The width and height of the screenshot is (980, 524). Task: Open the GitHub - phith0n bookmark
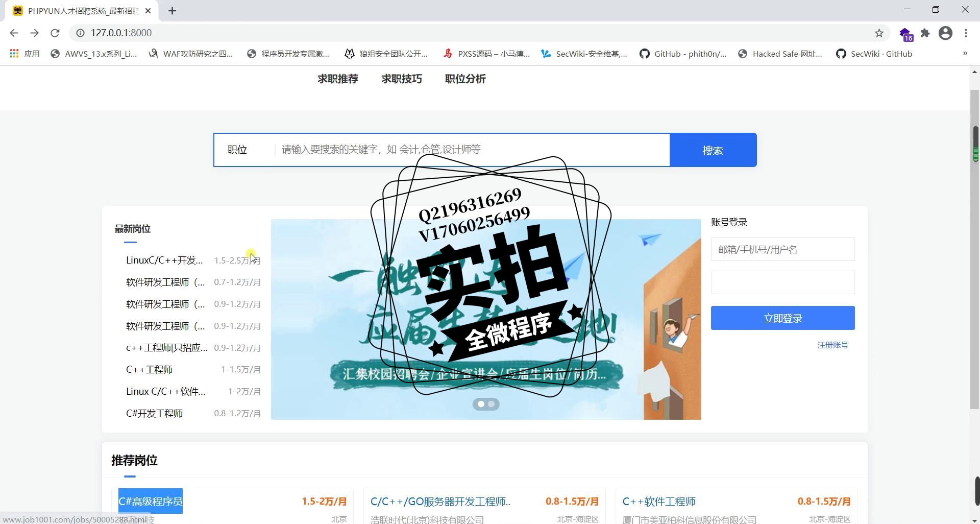683,54
